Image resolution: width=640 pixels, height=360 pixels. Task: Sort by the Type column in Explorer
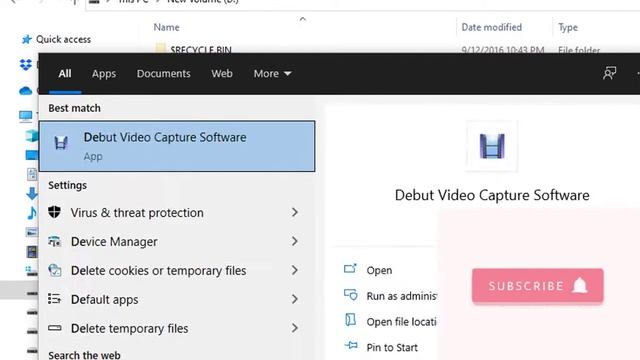(x=568, y=27)
